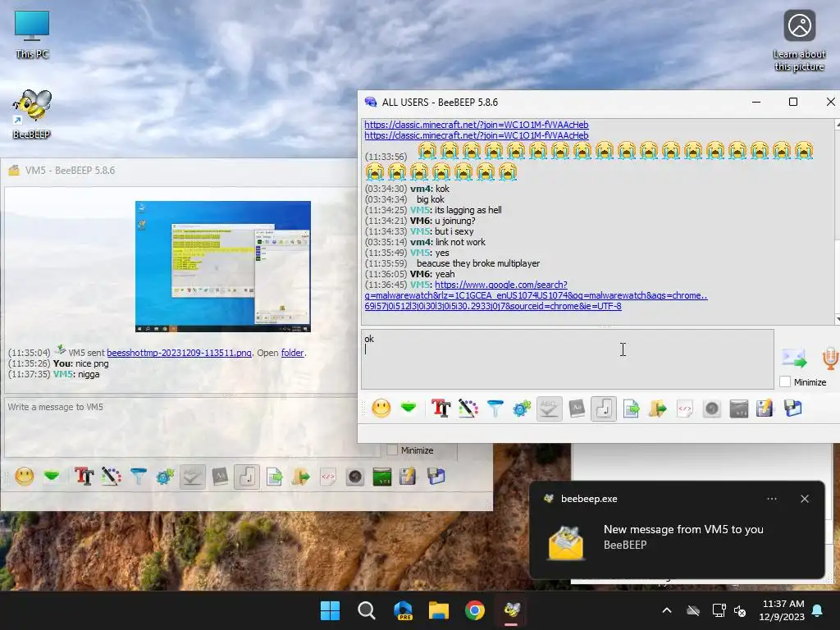
Task: Open the first classic.minecraft.net join link
Action: tap(477, 125)
